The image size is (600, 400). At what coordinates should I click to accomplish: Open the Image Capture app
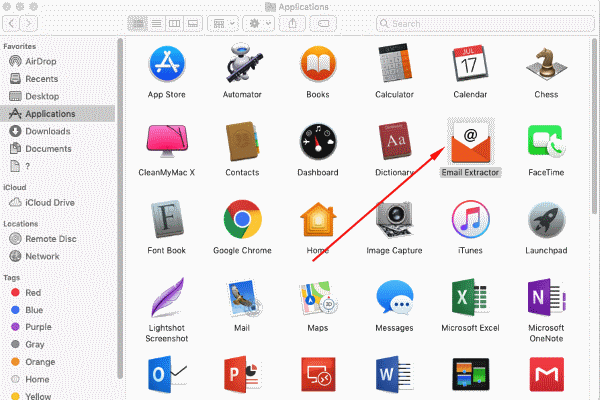(x=395, y=219)
